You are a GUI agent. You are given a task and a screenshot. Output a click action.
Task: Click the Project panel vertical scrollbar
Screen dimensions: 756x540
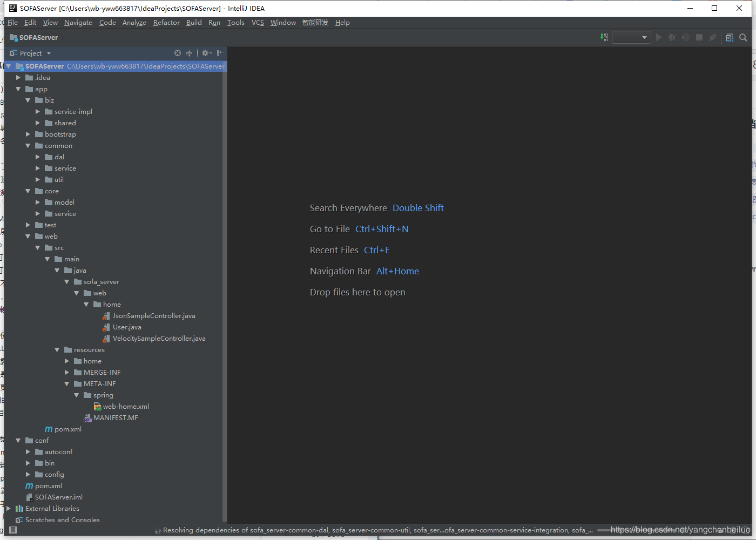click(x=225, y=292)
